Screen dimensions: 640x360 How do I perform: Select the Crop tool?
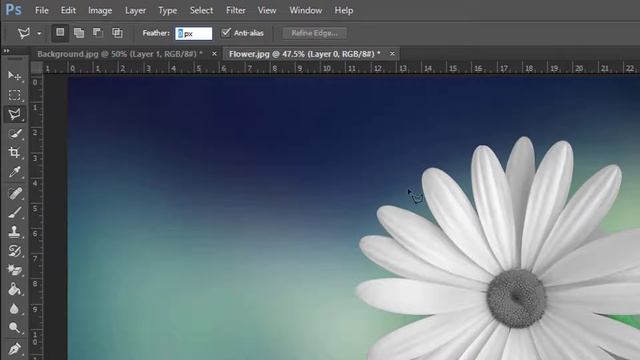tap(14, 153)
